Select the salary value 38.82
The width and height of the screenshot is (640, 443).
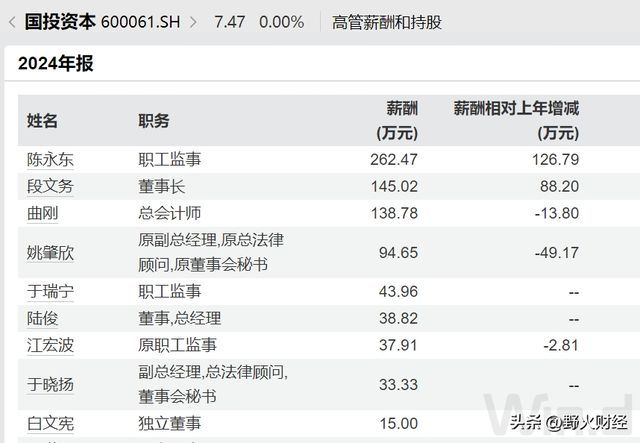point(398,319)
